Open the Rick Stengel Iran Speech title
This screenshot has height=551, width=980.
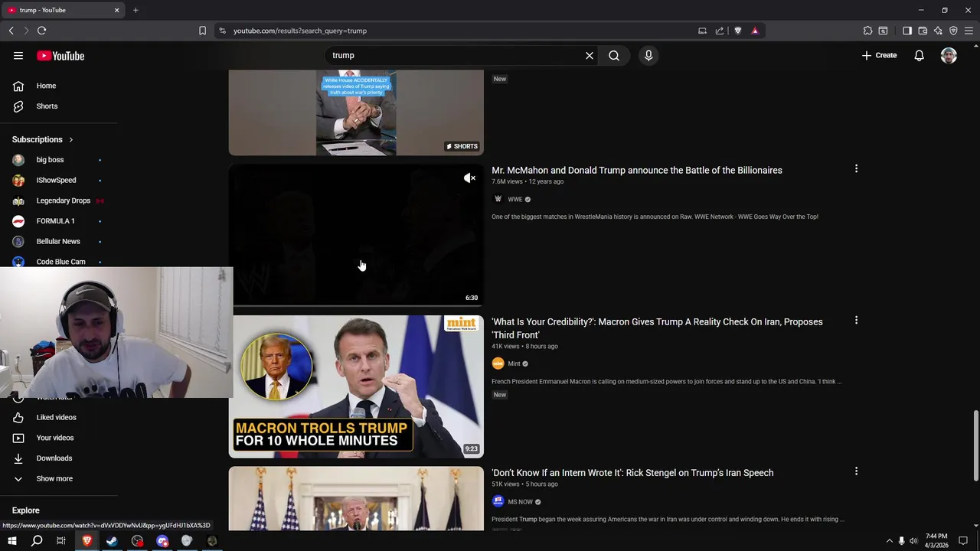tap(632, 473)
